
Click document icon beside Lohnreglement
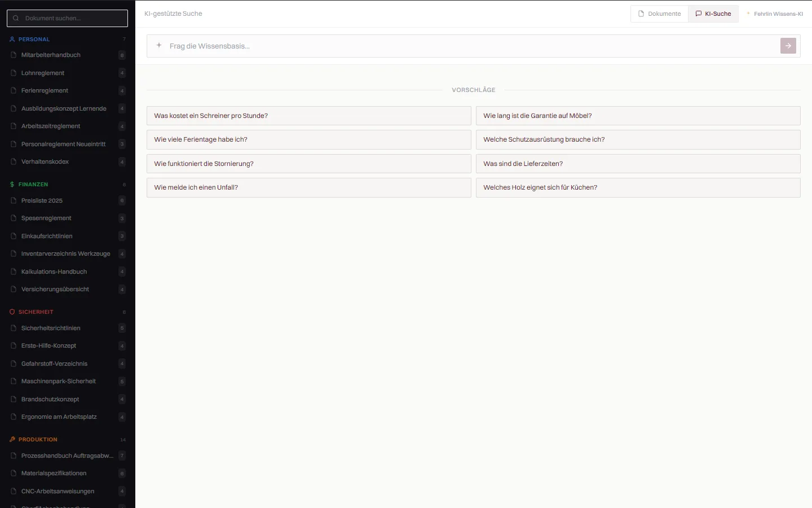[14, 73]
